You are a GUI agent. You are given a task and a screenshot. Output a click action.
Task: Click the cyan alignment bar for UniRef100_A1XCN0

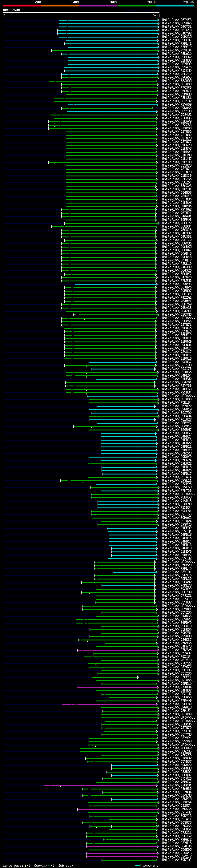[111, 71]
